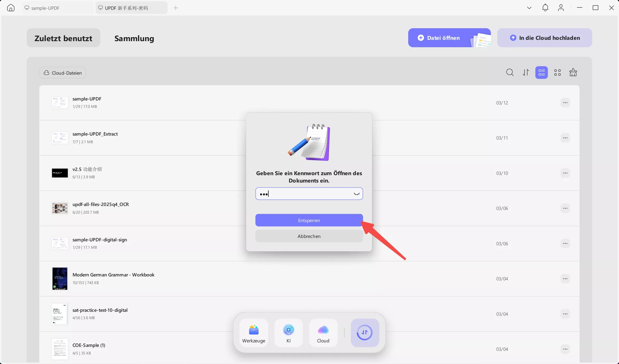Switch to list view layout

tap(541, 73)
